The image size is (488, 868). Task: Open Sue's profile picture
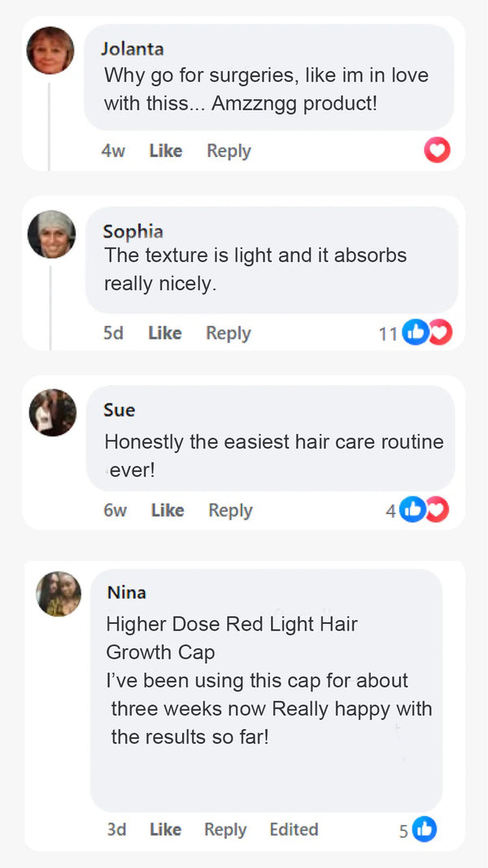pos(53,412)
